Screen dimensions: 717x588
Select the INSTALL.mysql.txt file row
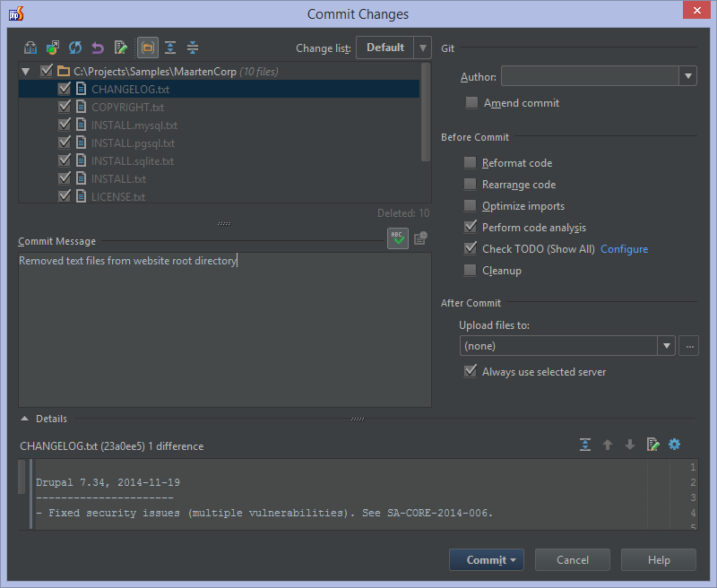pyautogui.click(x=219, y=125)
